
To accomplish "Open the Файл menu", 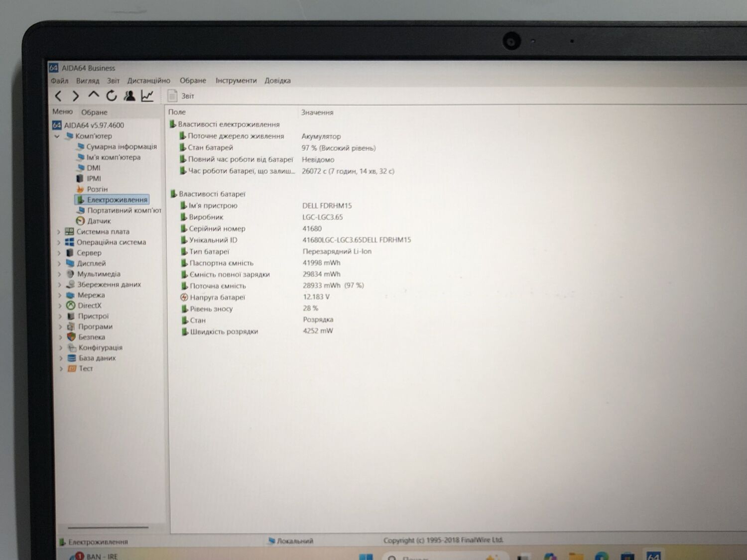I will (x=59, y=81).
